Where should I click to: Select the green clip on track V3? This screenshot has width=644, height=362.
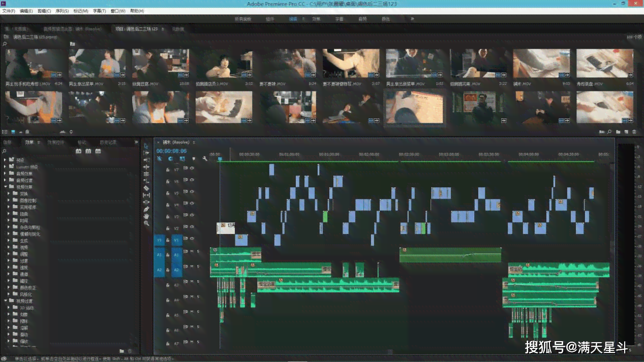(325, 216)
